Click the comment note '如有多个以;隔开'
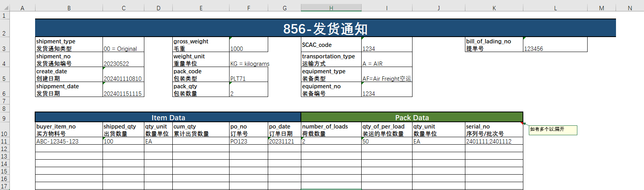 [553, 130]
